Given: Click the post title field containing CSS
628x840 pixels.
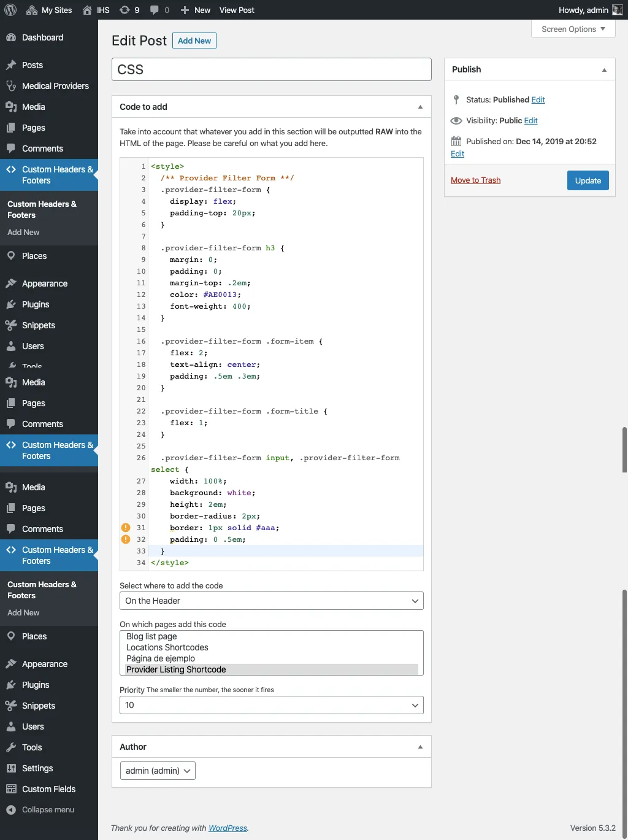Looking at the screenshot, I should coord(272,69).
